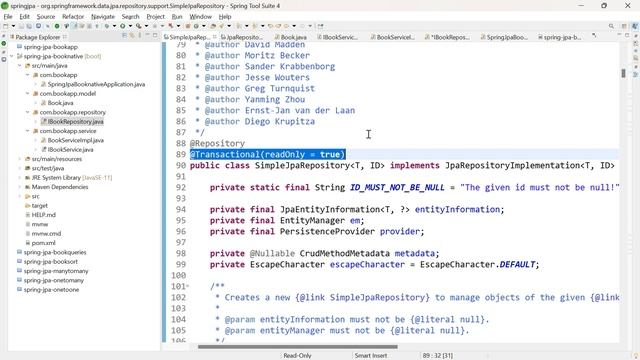Open the New toolbar dropdown arrow

[13, 26]
